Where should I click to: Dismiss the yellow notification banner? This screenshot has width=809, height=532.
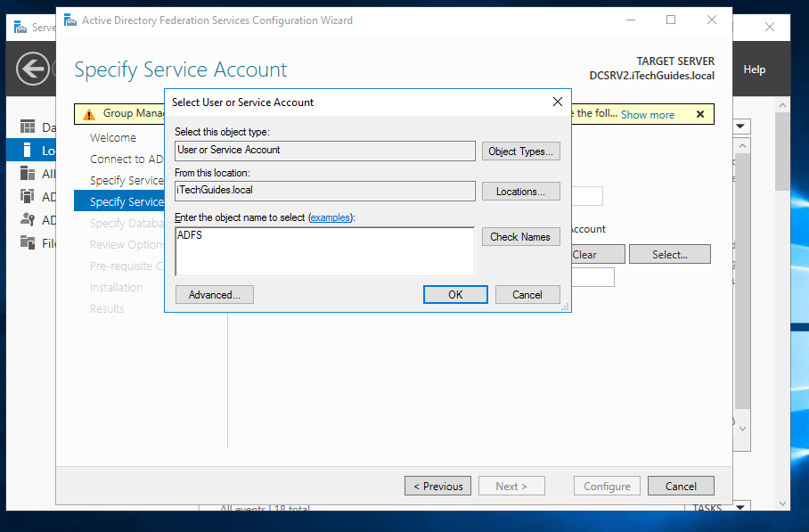(700, 114)
